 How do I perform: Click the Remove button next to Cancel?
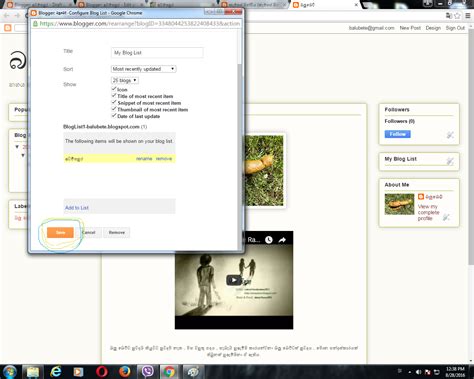point(117,232)
